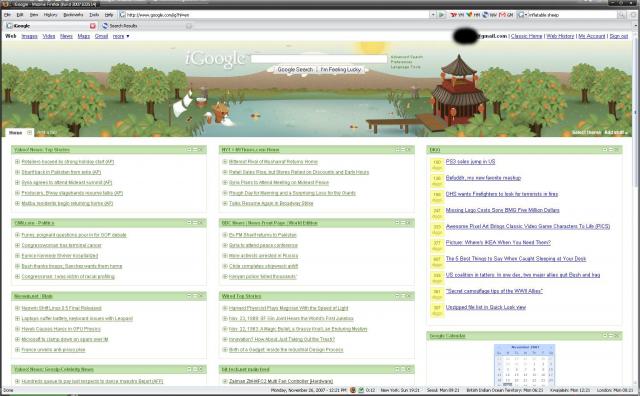Open the Add stuff dropdown on theme banner
This screenshot has width=640, height=396.
(x=616, y=133)
